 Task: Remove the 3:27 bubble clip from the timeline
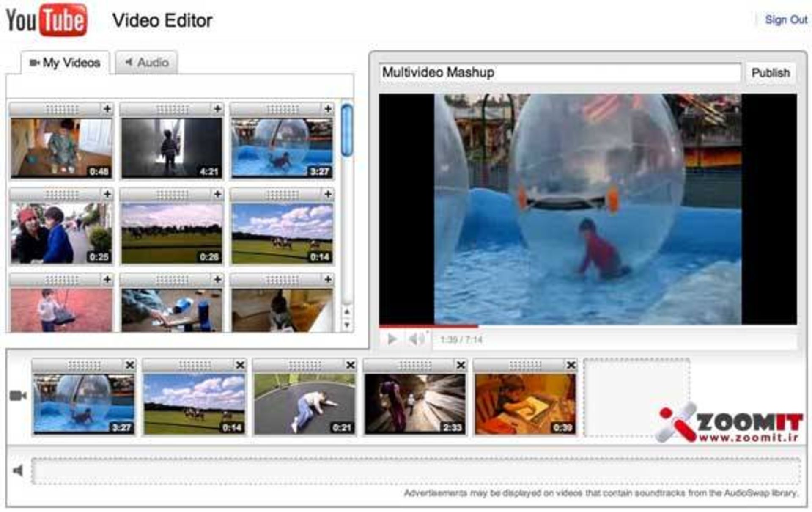[x=130, y=365]
